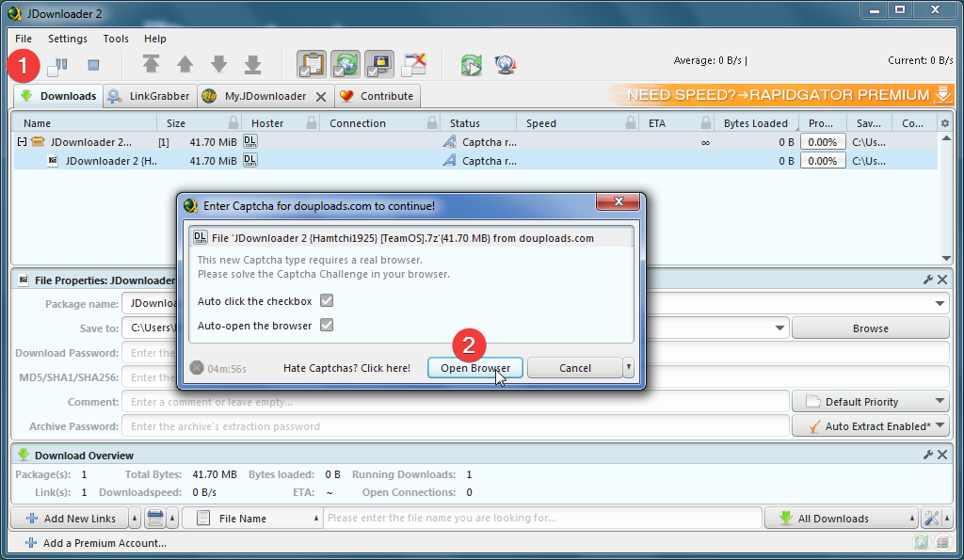Viewport: 964px width, 560px height.
Task: Click the lock icon on Connection column
Action: pos(432,122)
